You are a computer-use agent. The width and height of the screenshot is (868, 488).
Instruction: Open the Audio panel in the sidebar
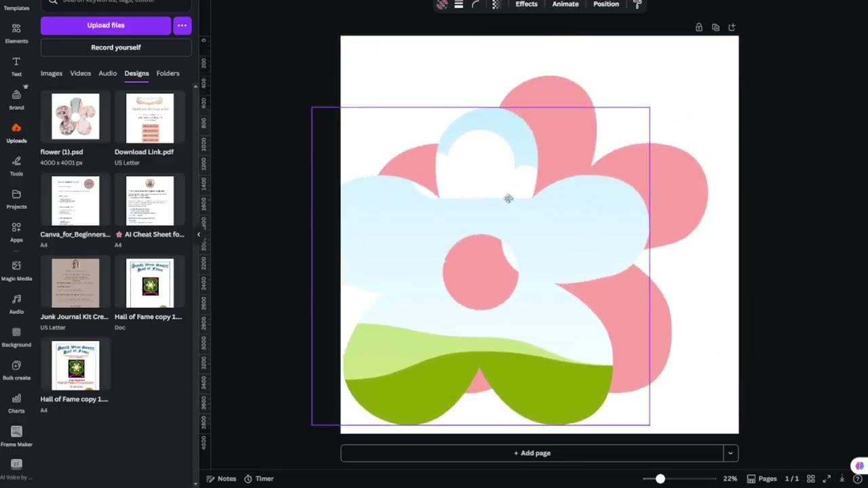pos(16,304)
